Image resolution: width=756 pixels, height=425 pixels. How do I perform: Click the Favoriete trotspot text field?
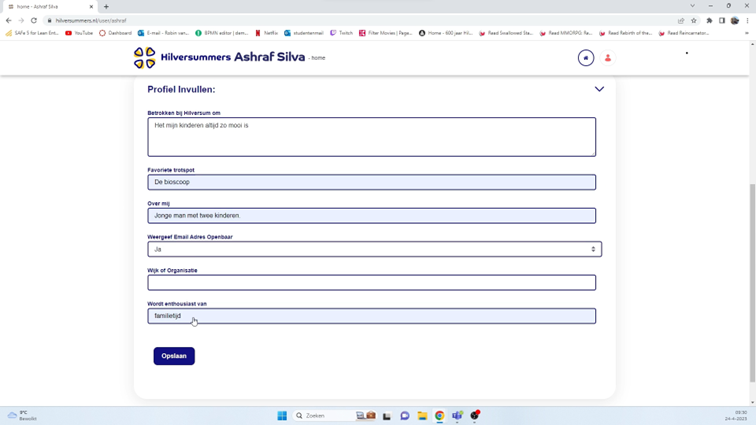click(x=372, y=182)
